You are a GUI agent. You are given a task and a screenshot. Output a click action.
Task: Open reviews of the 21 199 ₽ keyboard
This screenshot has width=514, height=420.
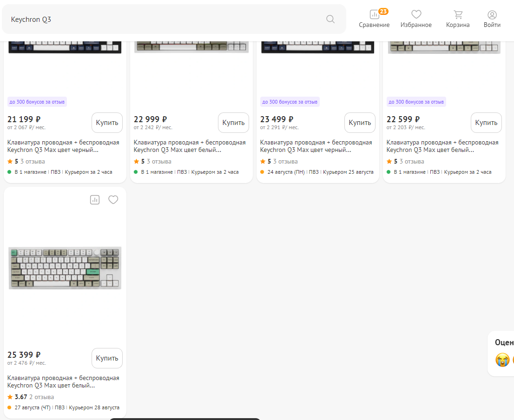[x=33, y=162]
